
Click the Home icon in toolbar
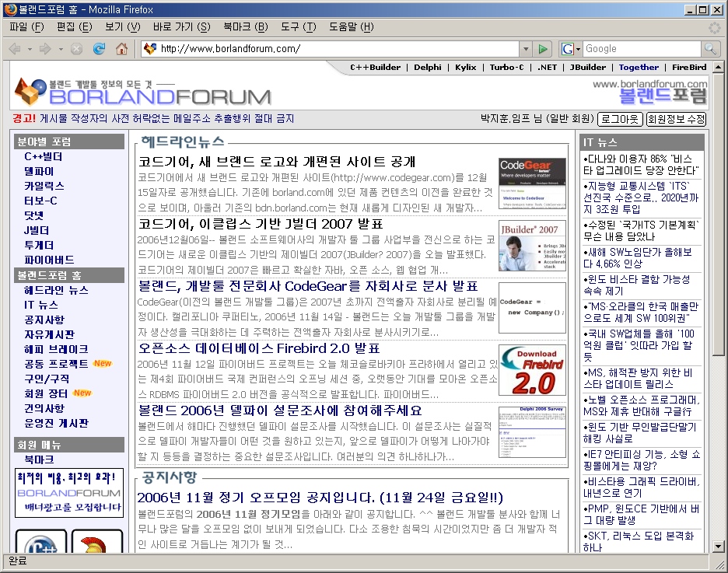[121, 49]
